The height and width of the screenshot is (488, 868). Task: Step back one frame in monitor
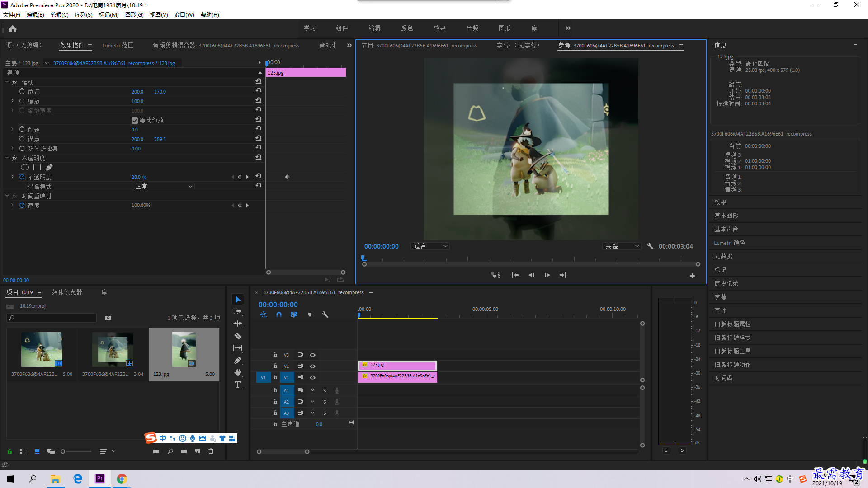tap(531, 275)
